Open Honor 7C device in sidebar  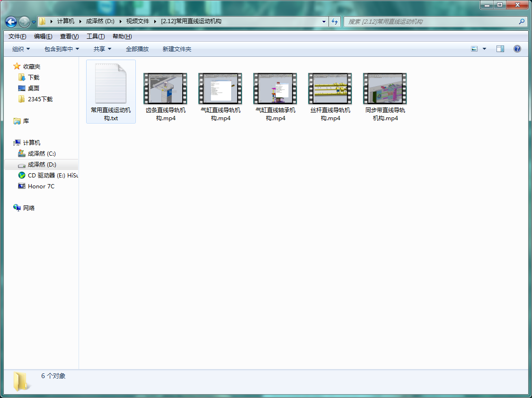(41, 186)
